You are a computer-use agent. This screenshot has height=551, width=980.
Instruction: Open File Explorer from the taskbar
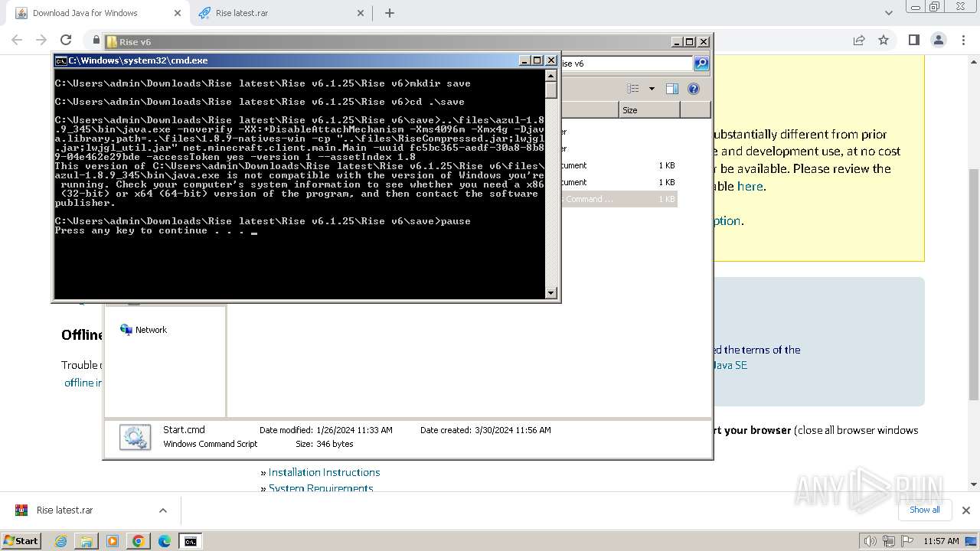(87, 541)
